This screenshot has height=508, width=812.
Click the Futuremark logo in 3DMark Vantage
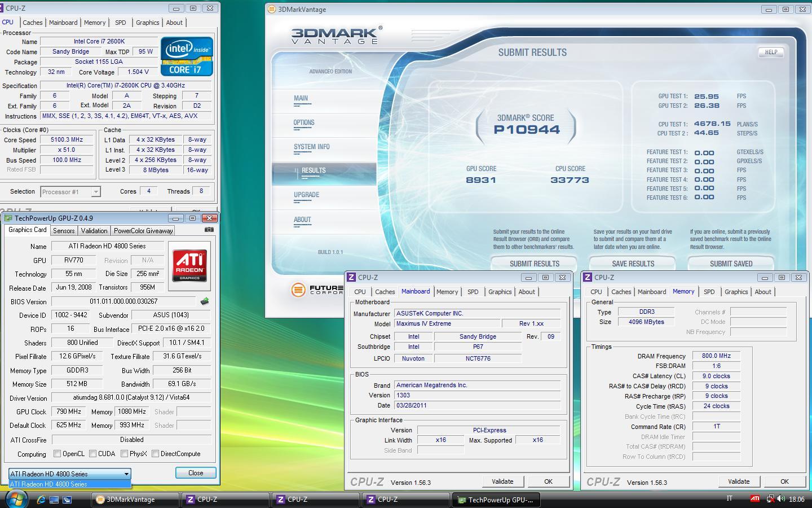[317, 290]
